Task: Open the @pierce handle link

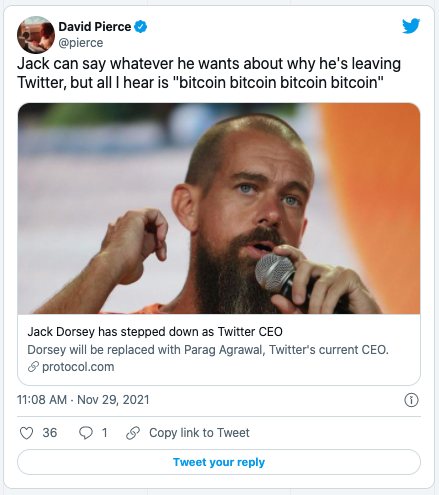Action: (x=81, y=43)
